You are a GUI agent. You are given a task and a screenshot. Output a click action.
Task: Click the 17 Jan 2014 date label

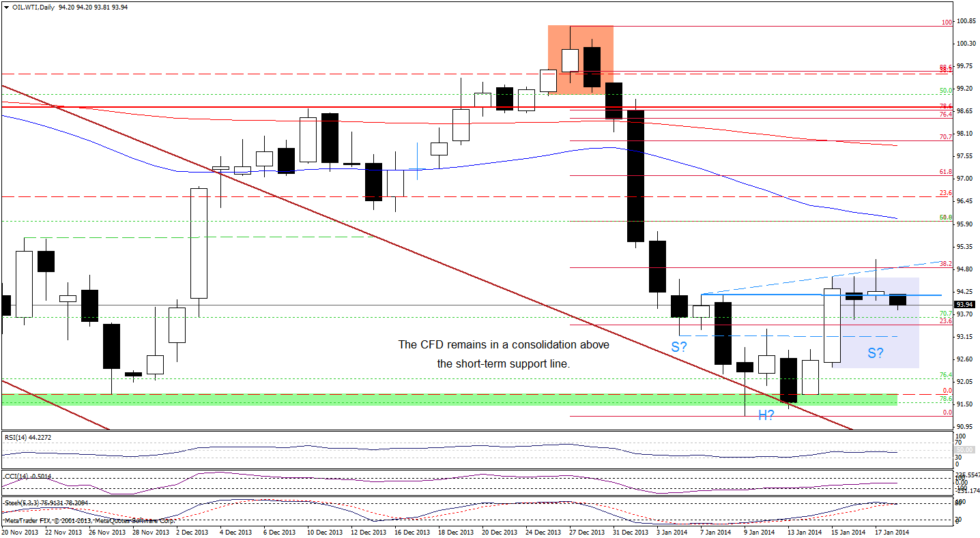(x=893, y=531)
